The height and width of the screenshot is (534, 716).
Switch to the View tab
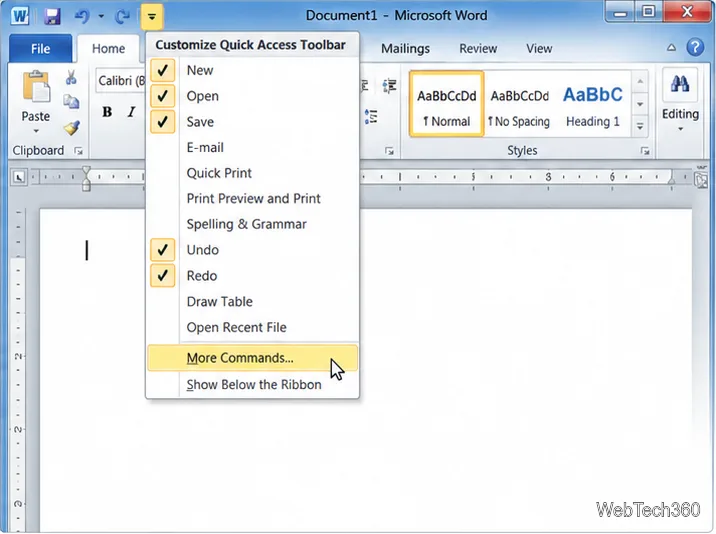pos(539,48)
